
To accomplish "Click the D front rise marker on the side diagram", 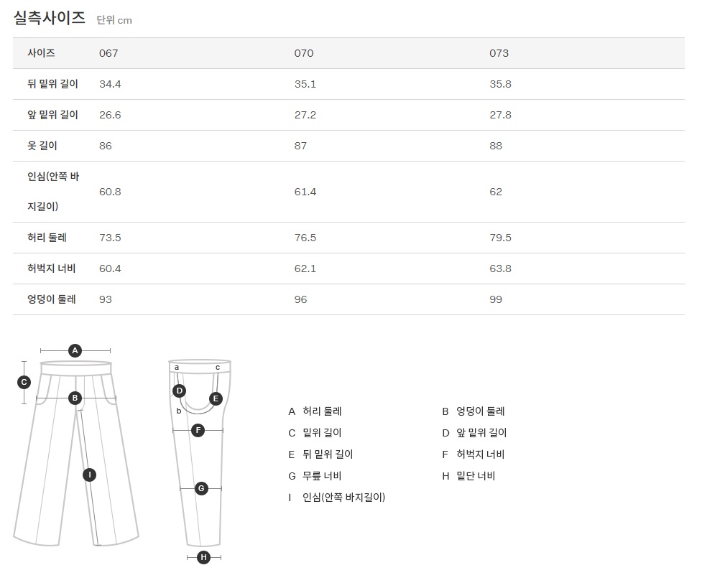I will point(180,391).
